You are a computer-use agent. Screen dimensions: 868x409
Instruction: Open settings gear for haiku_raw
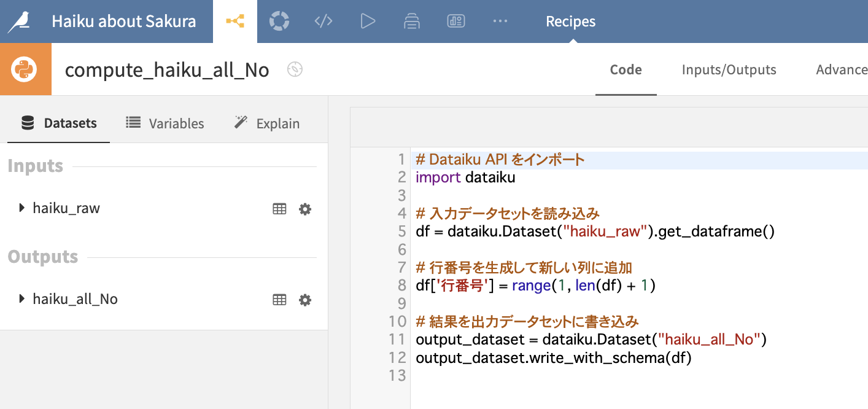[305, 209]
